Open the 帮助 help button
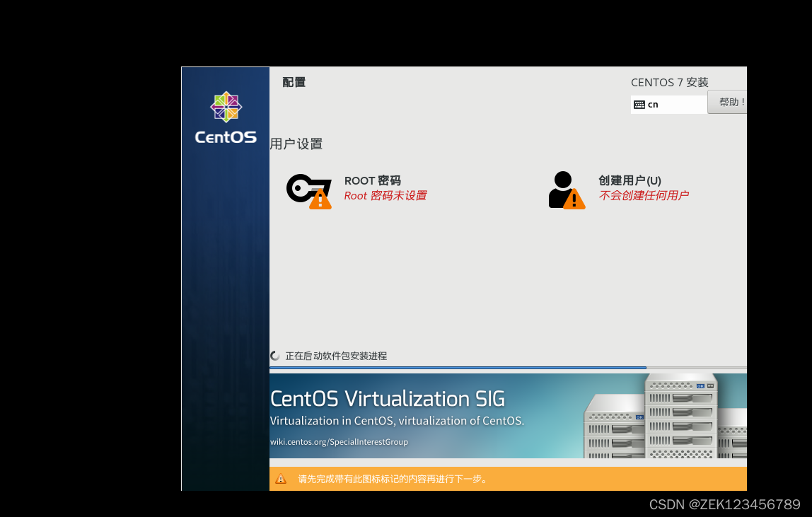Image resolution: width=812 pixels, height=517 pixels. pyautogui.click(x=727, y=102)
